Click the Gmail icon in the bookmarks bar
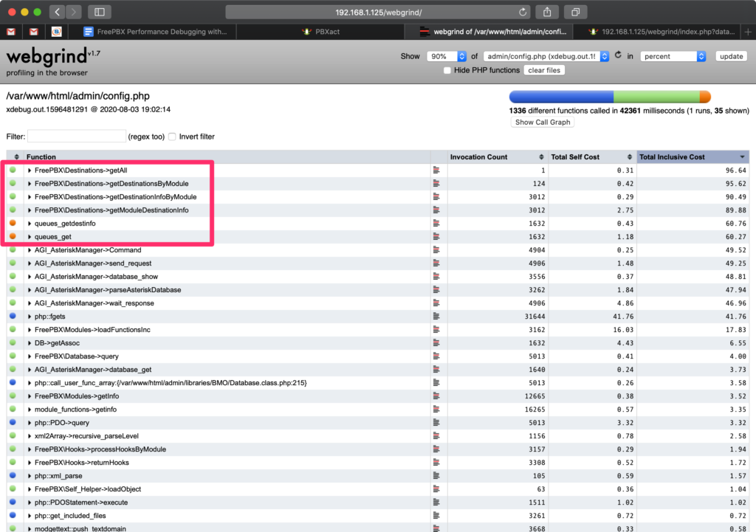 pyautogui.click(x=11, y=31)
